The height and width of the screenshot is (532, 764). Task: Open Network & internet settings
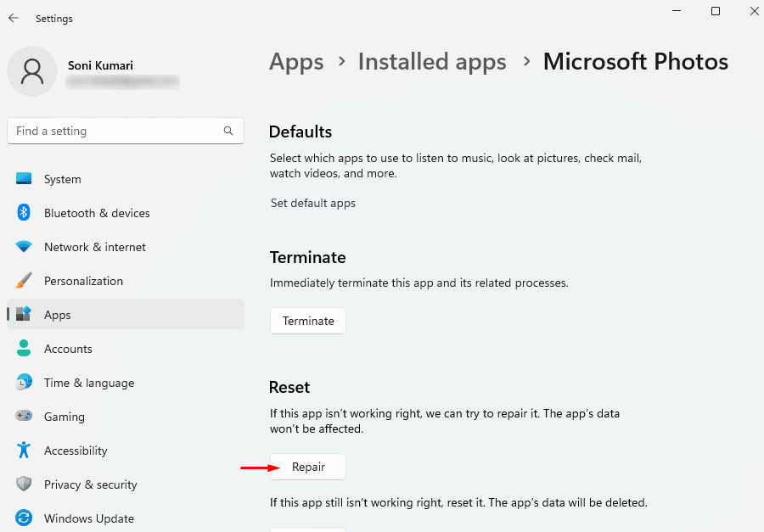coord(126,247)
